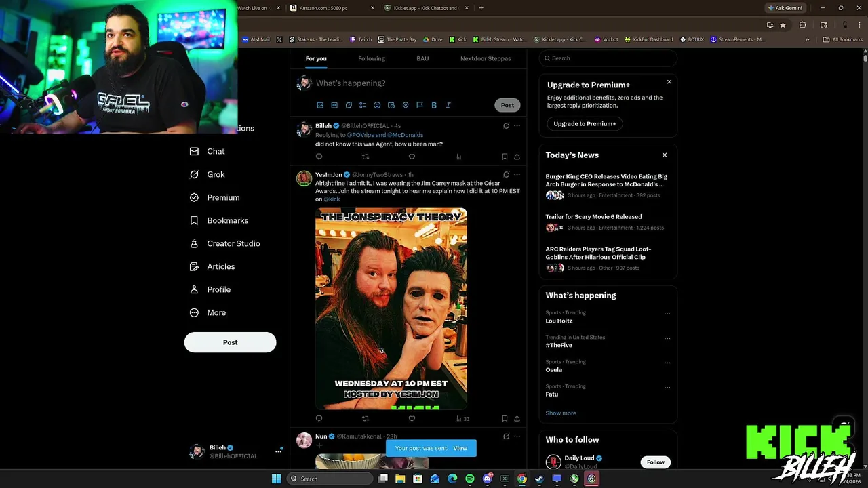Open Discord from the Windows taskbar
Screen dimensions: 868x488
pyautogui.click(x=487, y=479)
